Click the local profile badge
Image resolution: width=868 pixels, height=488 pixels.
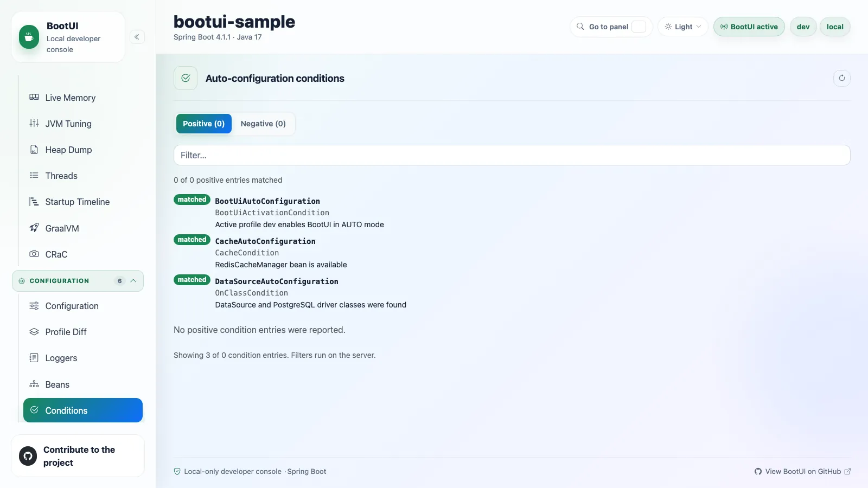click(835, 27)
